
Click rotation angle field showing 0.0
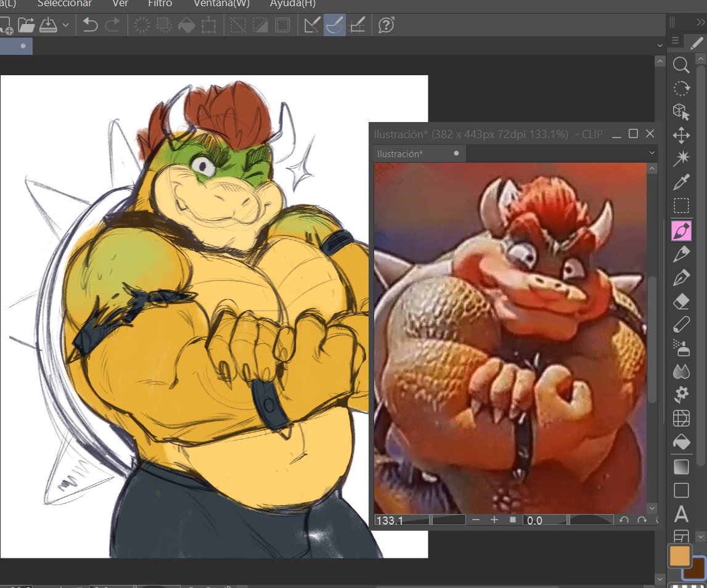tap(546, 520)
